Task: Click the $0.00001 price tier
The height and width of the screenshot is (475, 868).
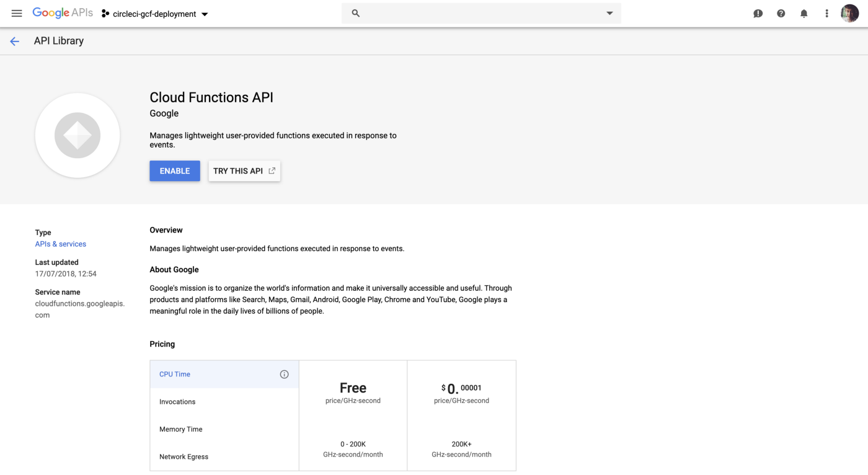Action: (x=461, y=388)
